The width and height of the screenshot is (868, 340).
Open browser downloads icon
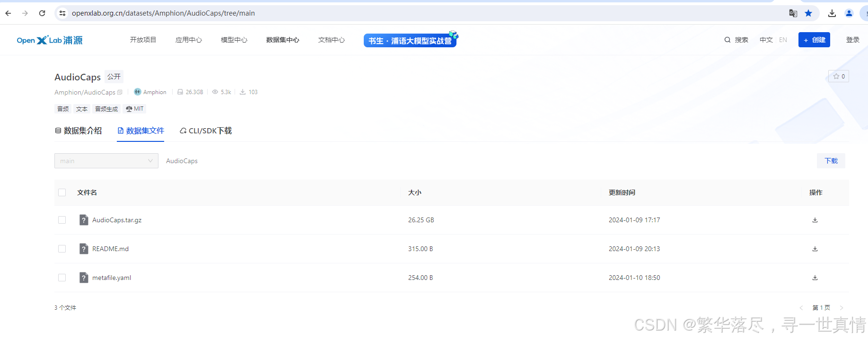click(832, 13)
